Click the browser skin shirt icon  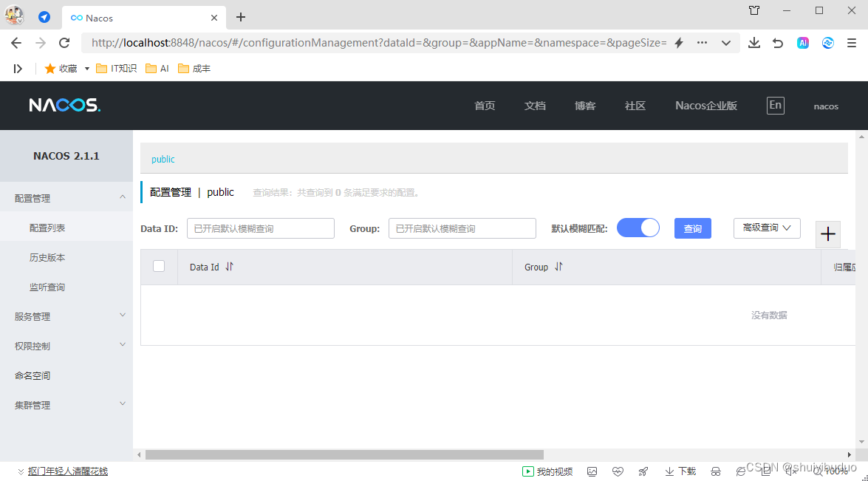click(754, 10)
